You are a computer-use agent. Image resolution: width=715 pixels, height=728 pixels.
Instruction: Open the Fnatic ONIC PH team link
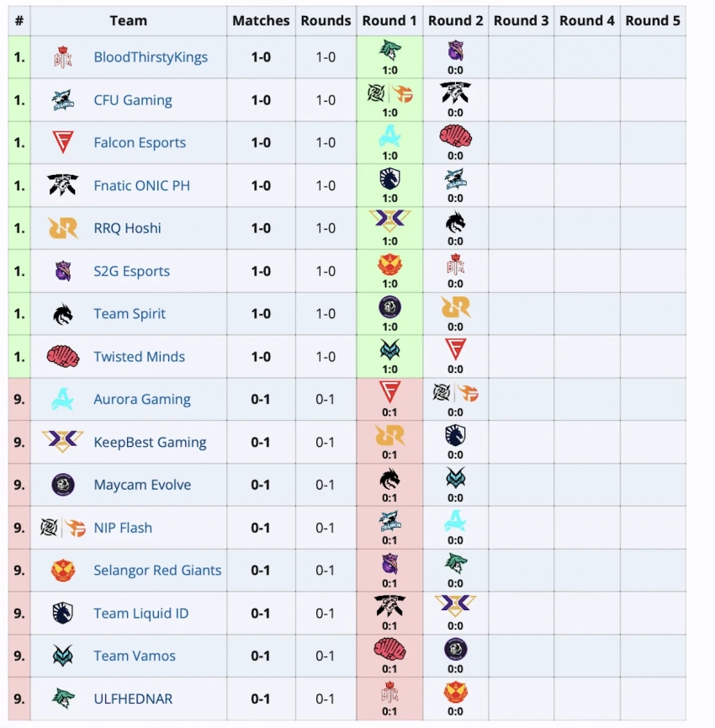pos(141,185)
